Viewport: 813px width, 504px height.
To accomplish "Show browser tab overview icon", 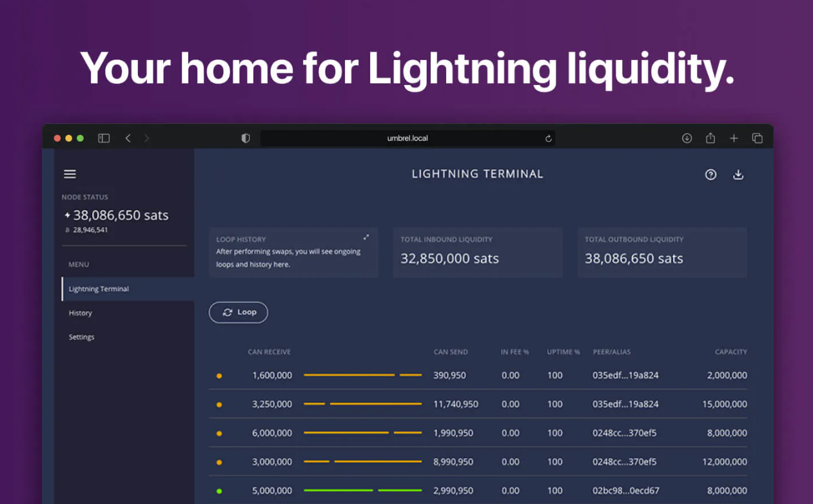I will tap(757, 139).
